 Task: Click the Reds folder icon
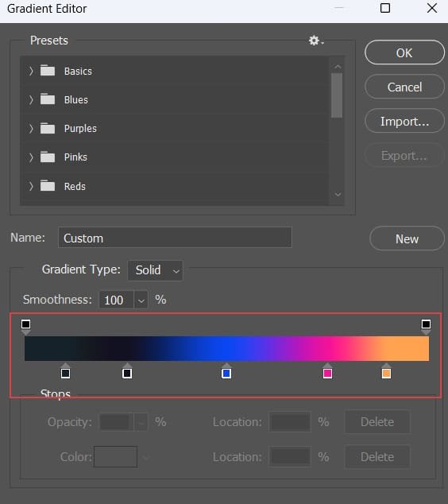pyautogui.click(x=48, y=185)
